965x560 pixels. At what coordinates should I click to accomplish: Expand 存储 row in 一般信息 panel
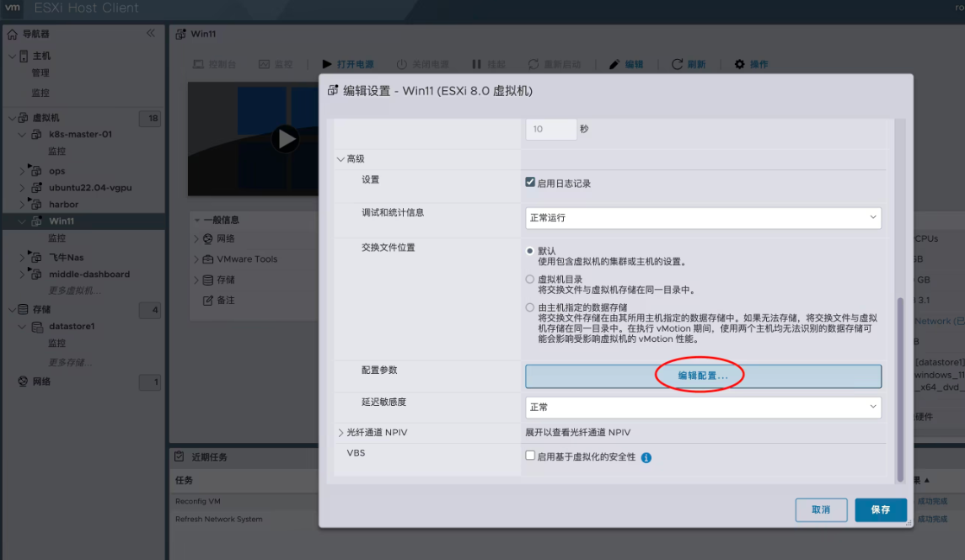(196, 280)
